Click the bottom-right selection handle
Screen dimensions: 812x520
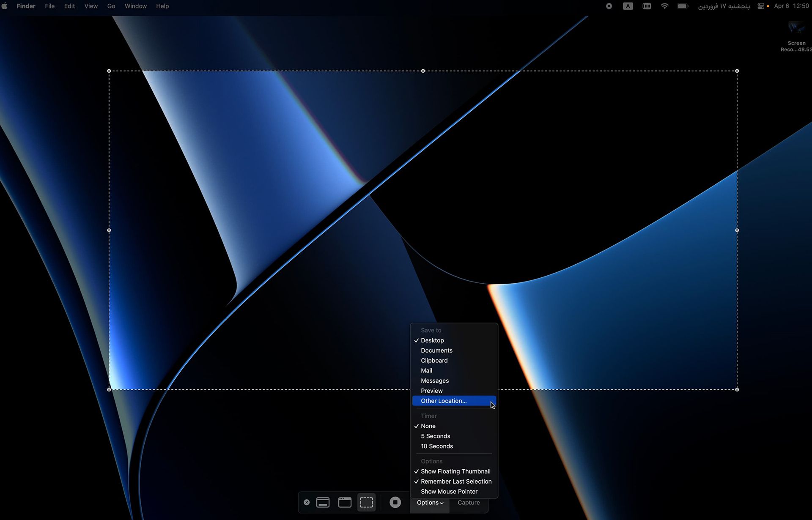tap(737, 389)
